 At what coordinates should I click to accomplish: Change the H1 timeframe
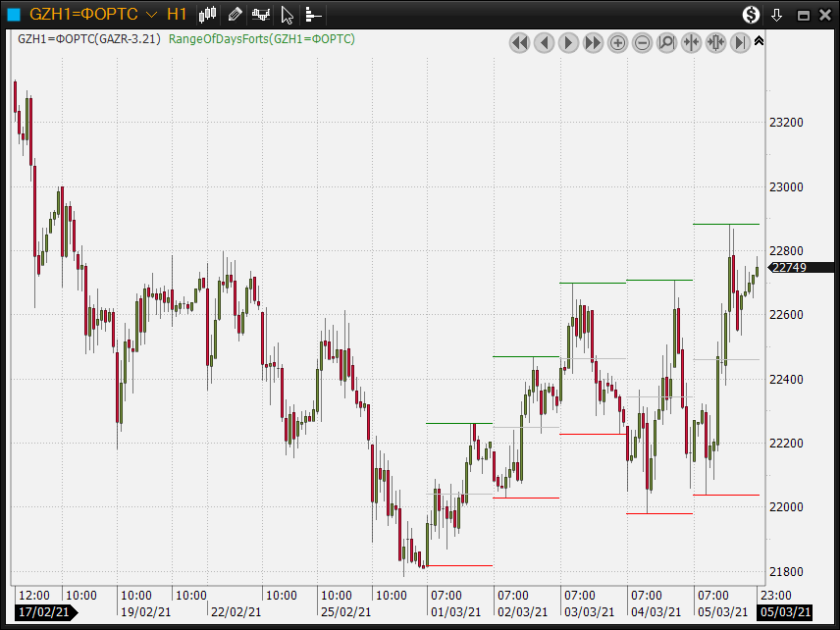click(177, 14)
